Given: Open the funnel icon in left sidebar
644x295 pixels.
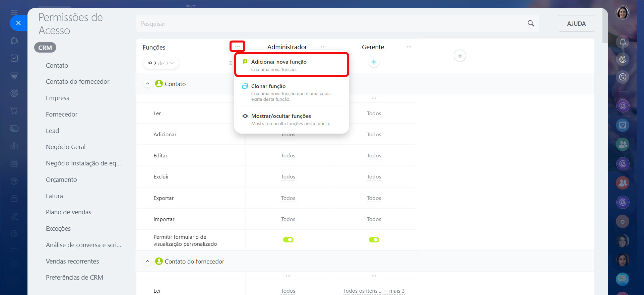Looking at the screenshot, I should (x=14, y=76).
